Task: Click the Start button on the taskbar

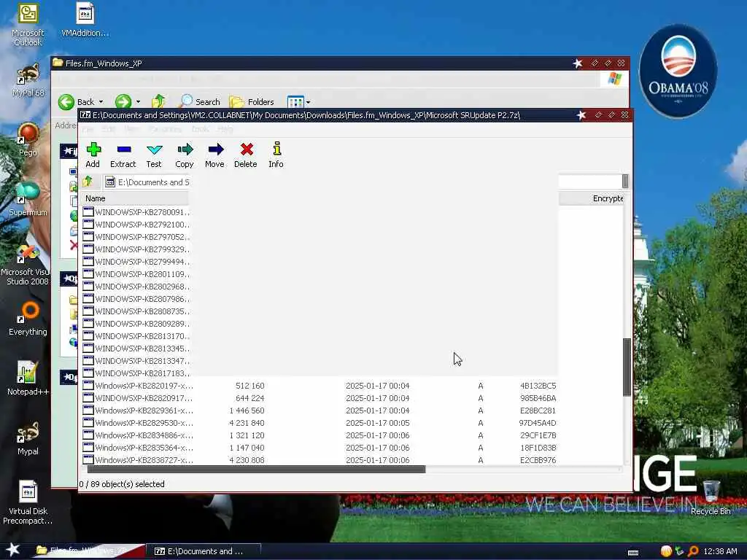Action: [12, 550]
